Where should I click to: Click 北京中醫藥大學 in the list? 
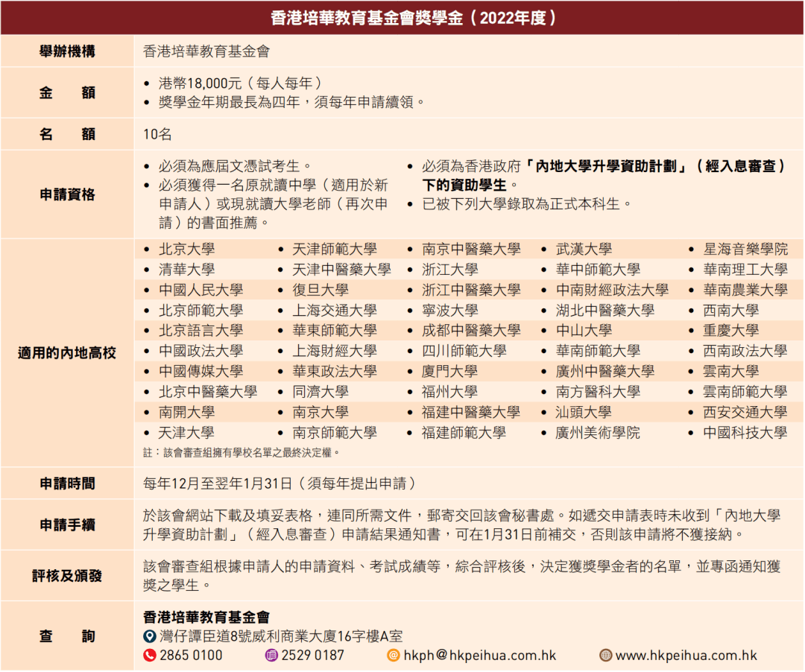[x=208, y=392]
